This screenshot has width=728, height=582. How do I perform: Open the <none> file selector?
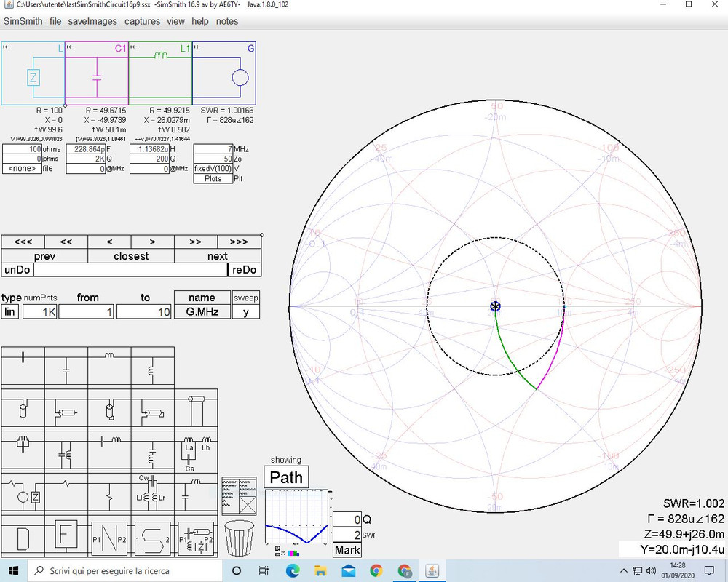pyautogui.click(x=22, y=169)
